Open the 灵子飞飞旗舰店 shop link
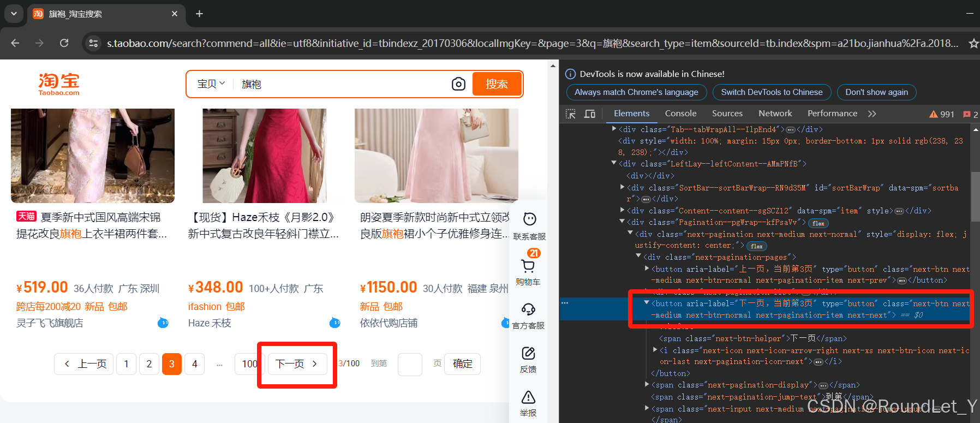Screen dimensions: 980x423 tap(50, 323)
